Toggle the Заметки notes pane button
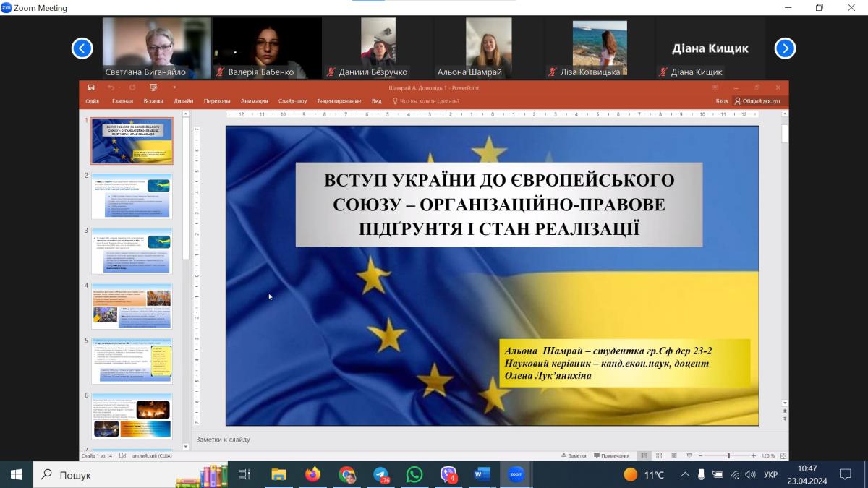868x488 pixels. tap(574, 455)
